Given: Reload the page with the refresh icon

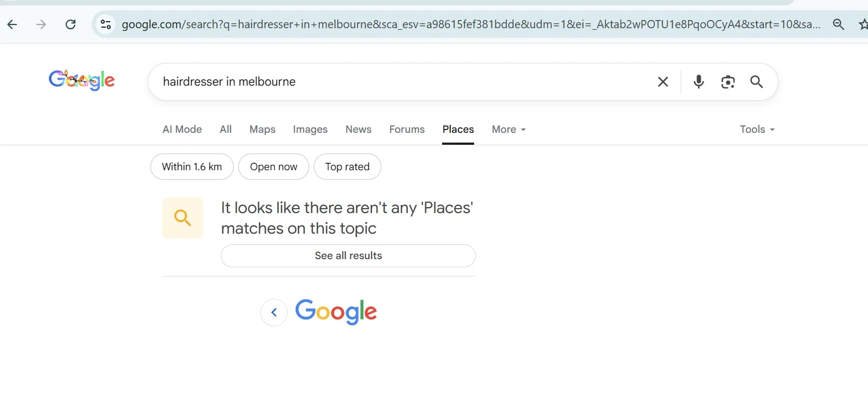Looking at the screenshot, I should (x=71, y=24).
